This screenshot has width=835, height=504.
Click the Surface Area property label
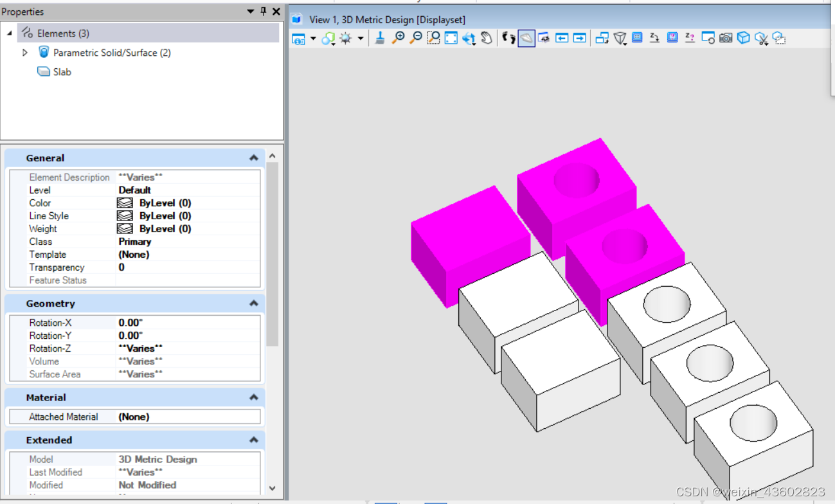[55, 374]
